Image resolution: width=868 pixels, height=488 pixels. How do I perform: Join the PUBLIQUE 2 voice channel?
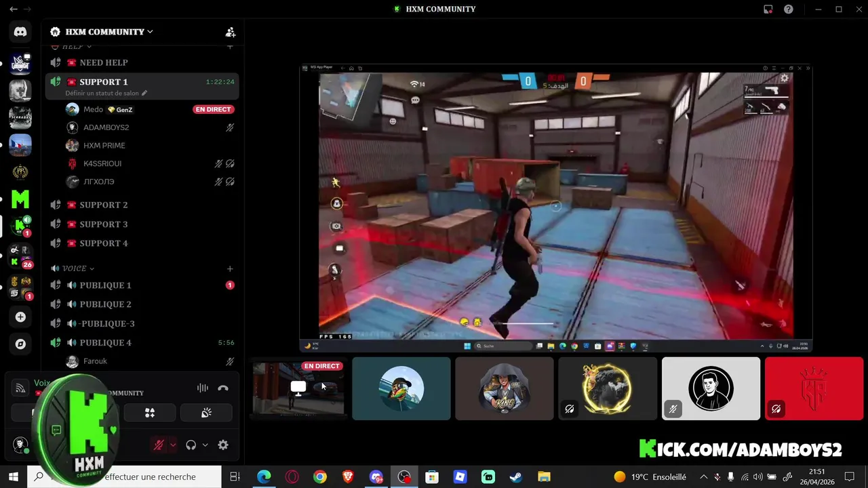click(x=142, y=304)
